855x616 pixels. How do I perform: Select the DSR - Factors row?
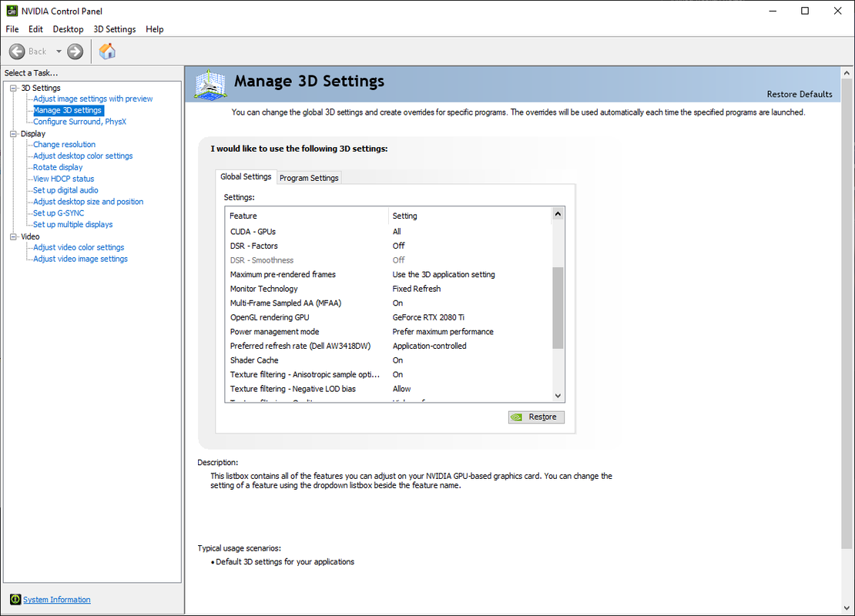pyautogui.click(x=388, y=246)
